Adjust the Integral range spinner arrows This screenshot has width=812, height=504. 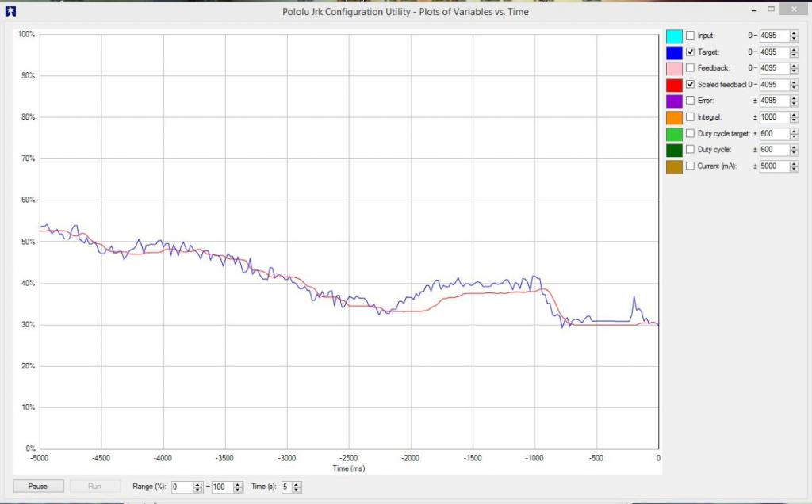click(x=794, y=117)
